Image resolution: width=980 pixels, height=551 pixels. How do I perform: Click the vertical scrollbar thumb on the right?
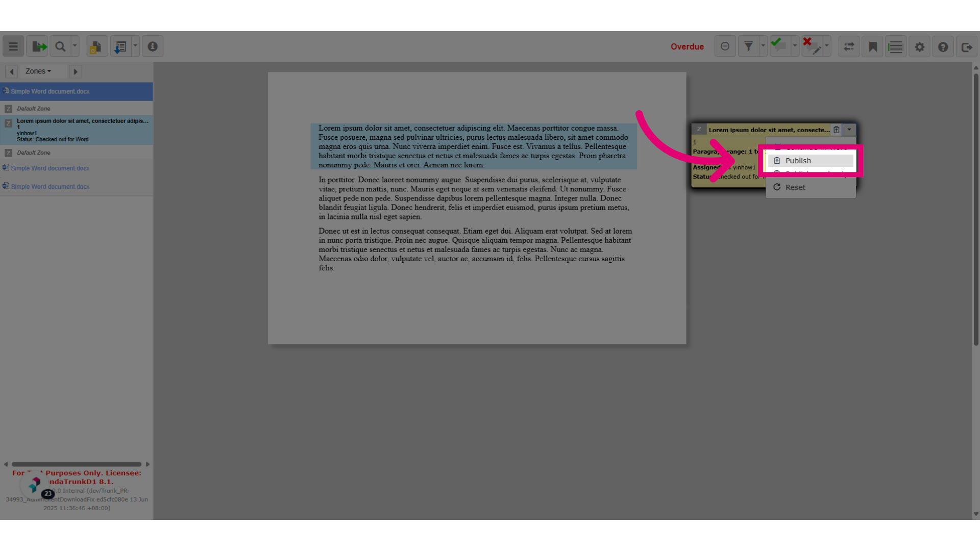pyautogui.click(x=976, y=209)
